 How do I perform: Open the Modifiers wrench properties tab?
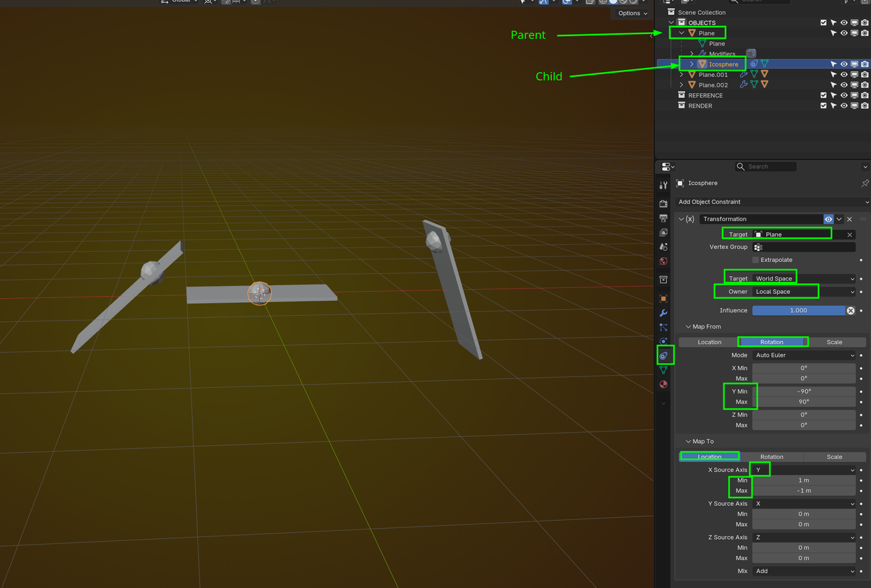(x=663, y=313)
